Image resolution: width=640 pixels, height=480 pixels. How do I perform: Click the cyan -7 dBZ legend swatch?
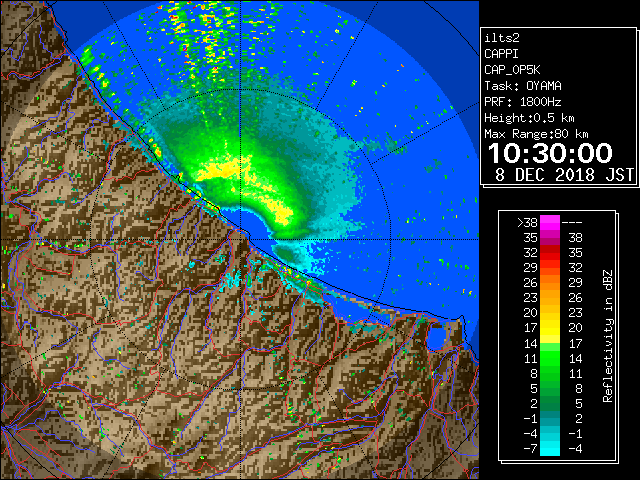550,448
